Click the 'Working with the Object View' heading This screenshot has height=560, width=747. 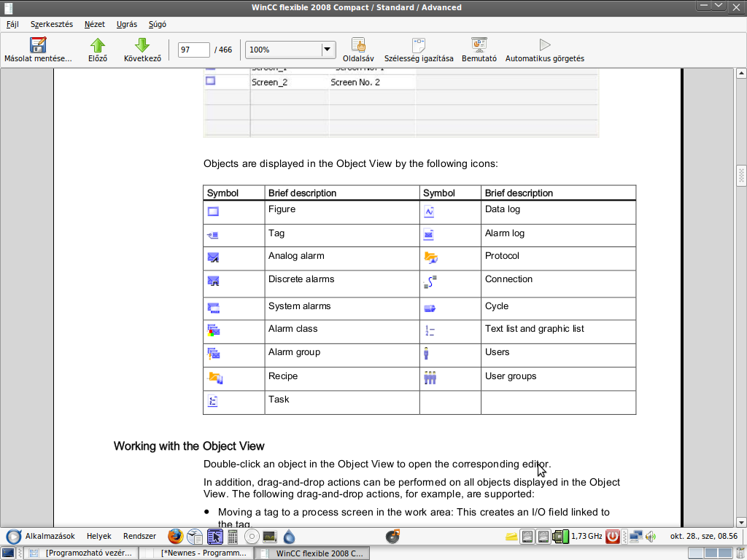click(x=189, y=446)
